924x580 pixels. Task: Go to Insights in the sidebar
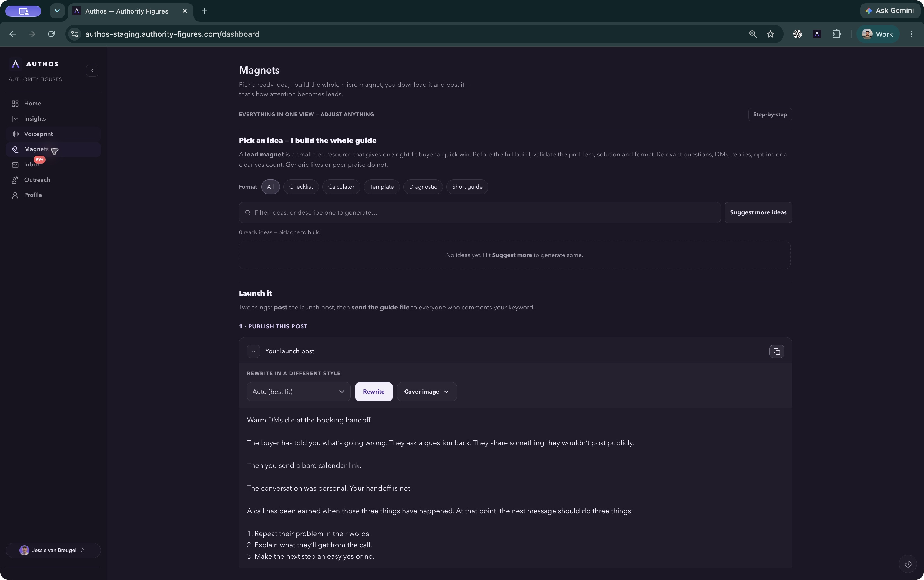[x=53, y=119]
